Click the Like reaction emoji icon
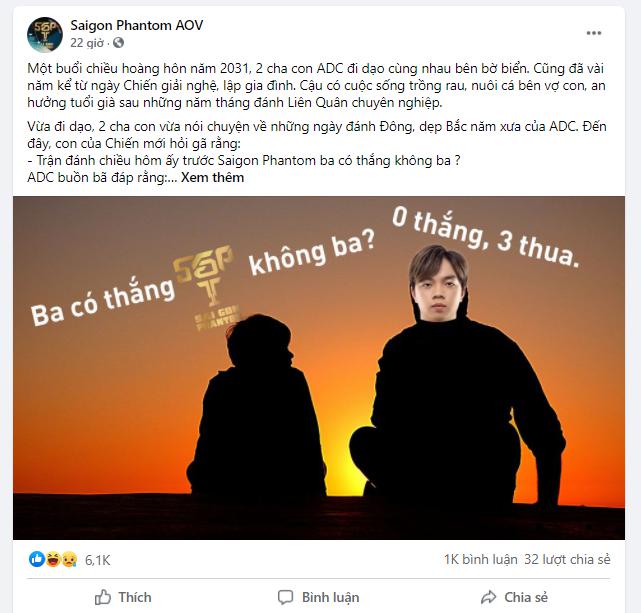This screenshot has height=613, width=641. click(37, 559)
